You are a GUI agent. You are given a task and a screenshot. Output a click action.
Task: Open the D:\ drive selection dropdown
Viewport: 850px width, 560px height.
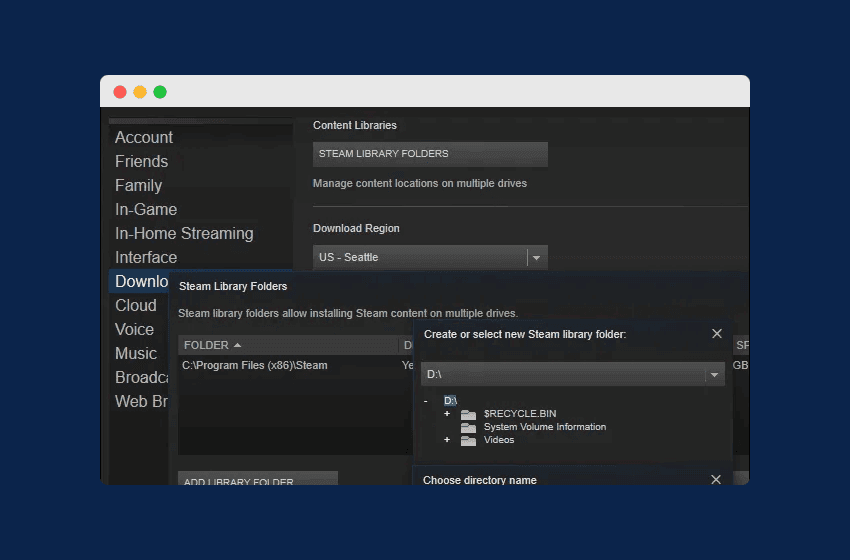(x=714, y=375)
